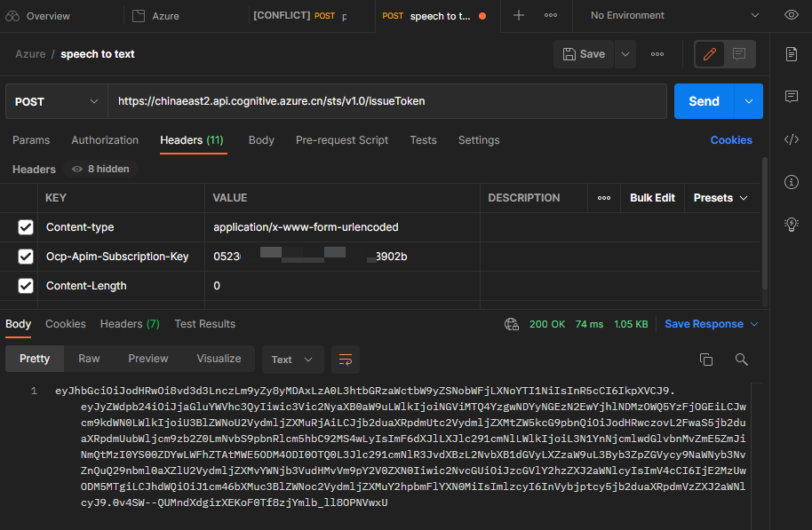Viewport: 812px width, 530px height.
Task: Select the Visualize view
Action: (219, 359)
